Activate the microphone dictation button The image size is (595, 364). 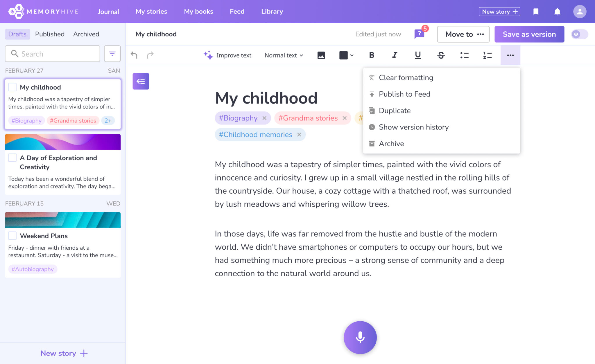360,338
